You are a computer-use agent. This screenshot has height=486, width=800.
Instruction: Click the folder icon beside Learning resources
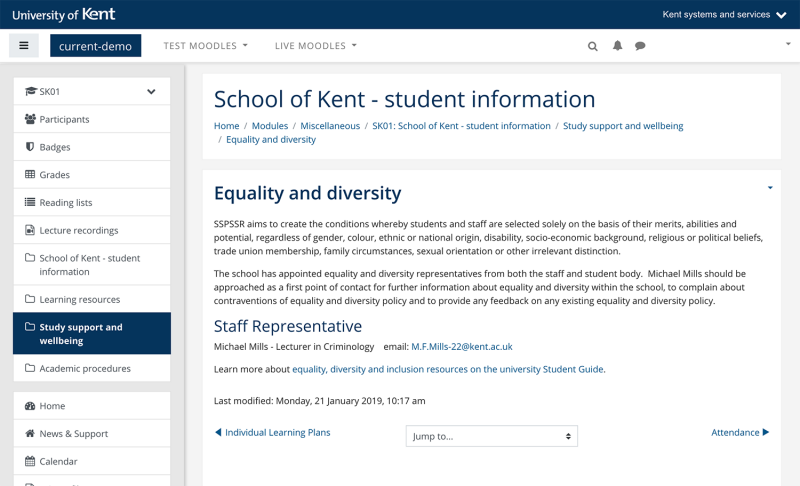click(30, 299)
